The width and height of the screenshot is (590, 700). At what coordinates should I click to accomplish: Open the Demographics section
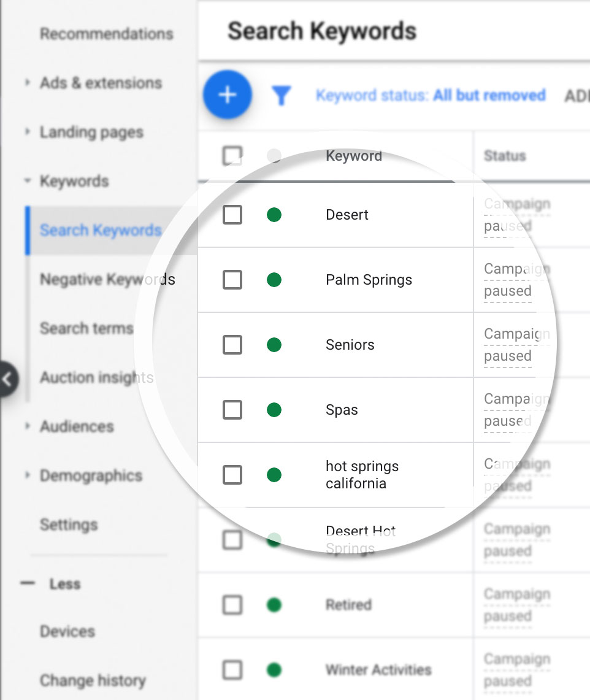[x=91, y=476]
